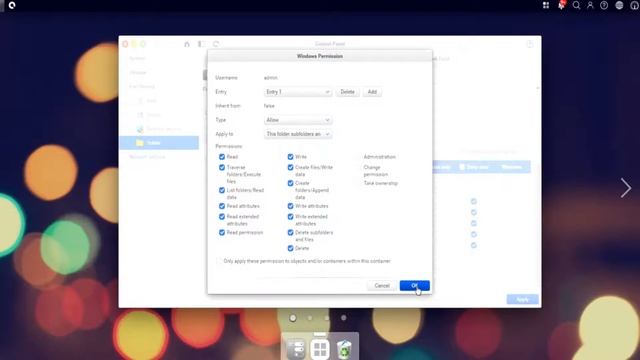Select the highlighted folder item in sidebar
Screen dimensions: 640x360
pos(159,143)
